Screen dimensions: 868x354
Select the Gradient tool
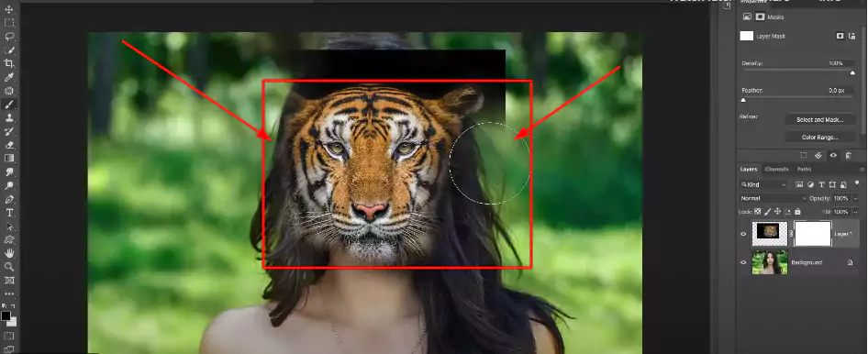(x=9, y=158)
